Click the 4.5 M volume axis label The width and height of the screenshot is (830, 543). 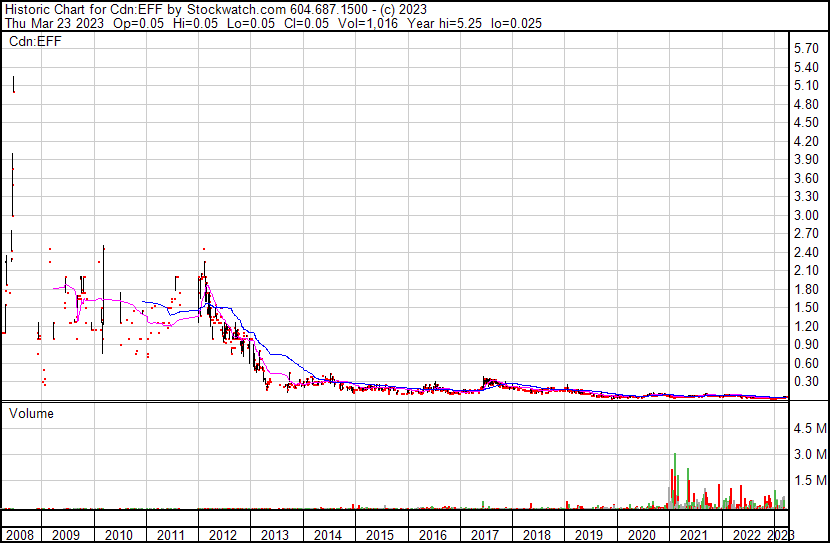808,428
